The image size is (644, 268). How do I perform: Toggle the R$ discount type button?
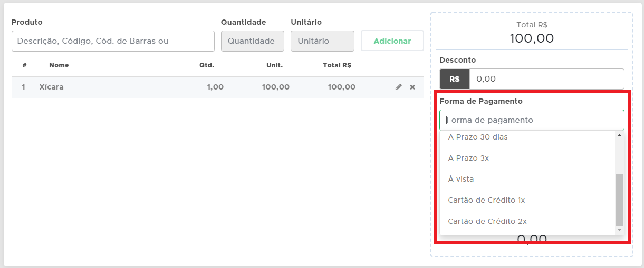454,79
